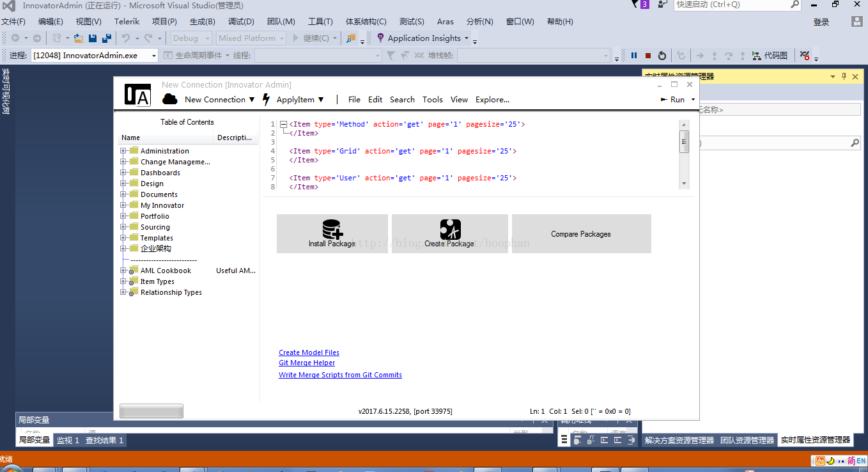Click the Navigate Backward icon
Screen dimensions: 868x472
(x=15, y=38)
